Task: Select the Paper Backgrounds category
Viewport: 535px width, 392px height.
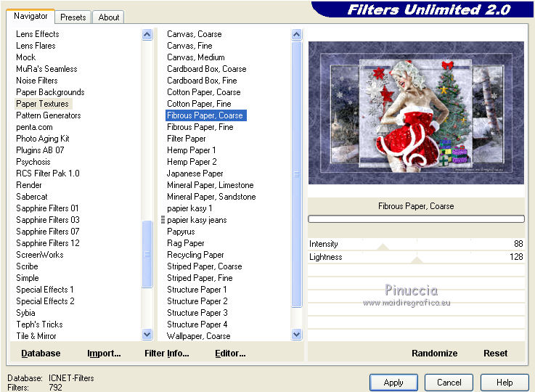Action: tap(50, 92)
